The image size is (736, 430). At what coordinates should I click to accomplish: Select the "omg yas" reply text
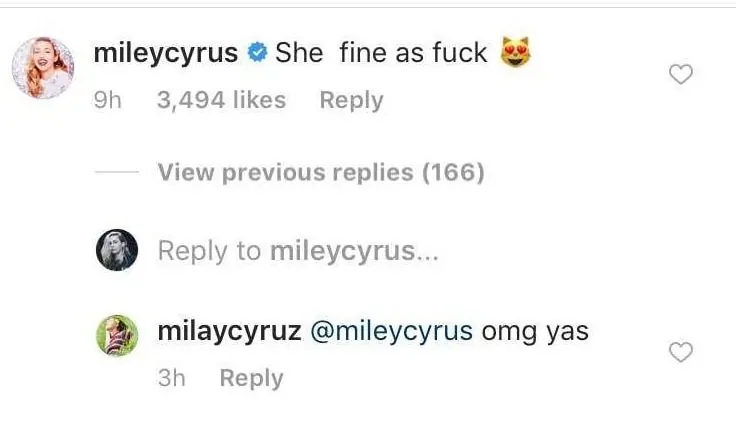click(535, 331)
